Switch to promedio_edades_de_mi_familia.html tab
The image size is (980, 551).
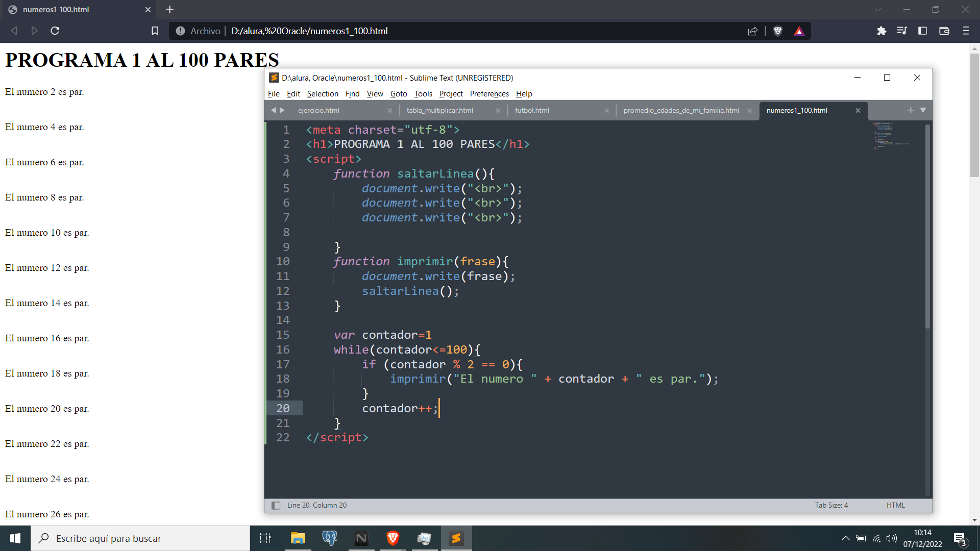[x=681, y=110]
